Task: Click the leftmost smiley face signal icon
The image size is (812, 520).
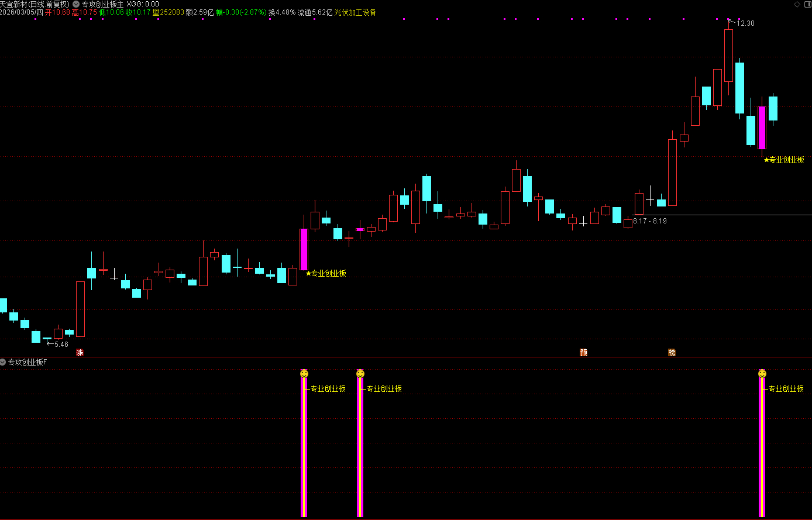Action: click(304, 373)
